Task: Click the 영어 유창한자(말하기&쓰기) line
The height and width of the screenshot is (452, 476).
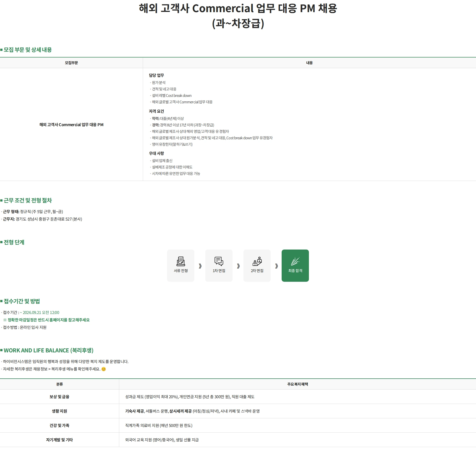Action: pos(171,144)
